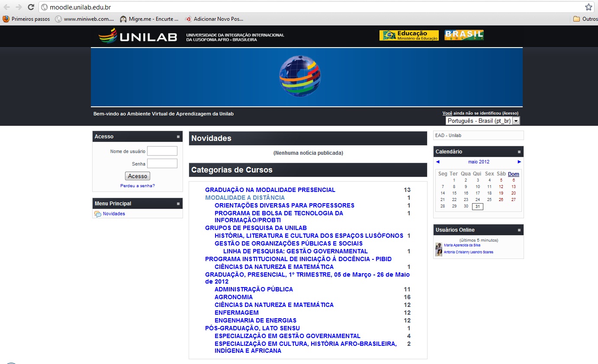Click the bookmark star icon
598x364 pixels.
click(x=588, y=7)
